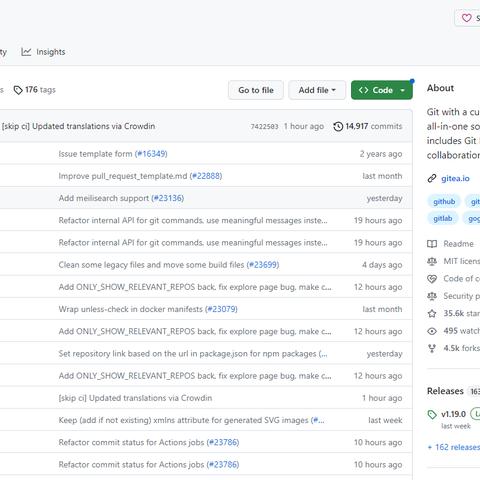Click the star icon beside 35.6k stars
This screenshot has width=480, height=480.
click(432, 314)
